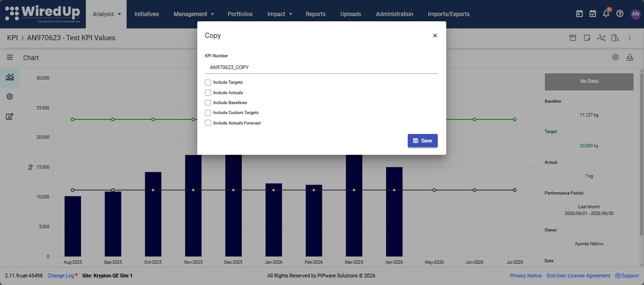644x285 pixels.
Task: Check Include Baselines option
Action: click(x=208, y=103)
